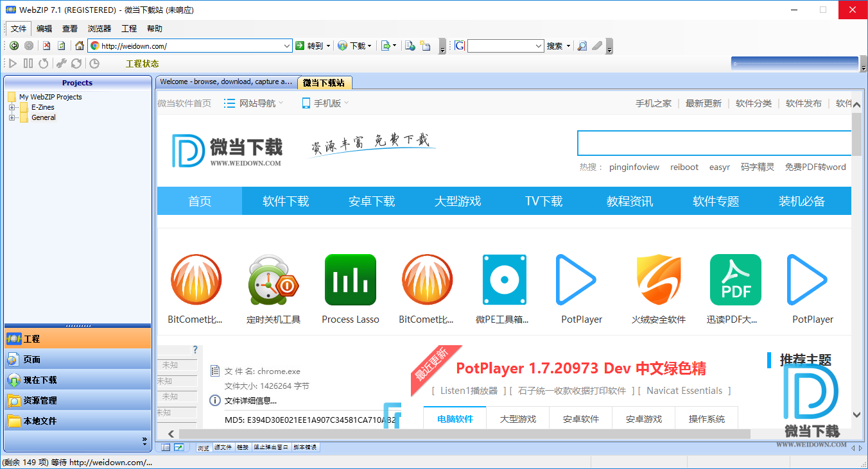This screenshot has width=868, height=469.
Task: Click the BitComet icon first in row
Action: [x=196, y=280]
